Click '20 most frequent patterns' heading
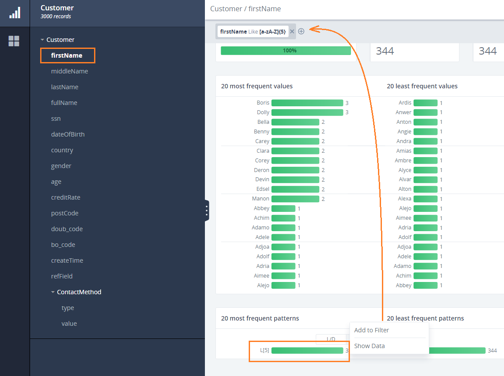Viewport: 504px width, 376px height. click(x=260, y=318)
